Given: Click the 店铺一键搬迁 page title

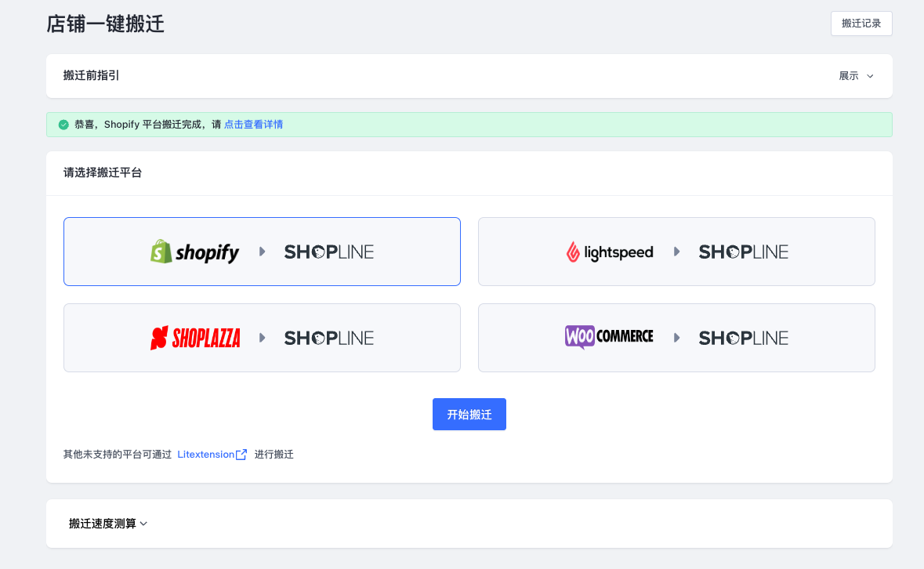Looking at the screenshot, I should (106, 24).
